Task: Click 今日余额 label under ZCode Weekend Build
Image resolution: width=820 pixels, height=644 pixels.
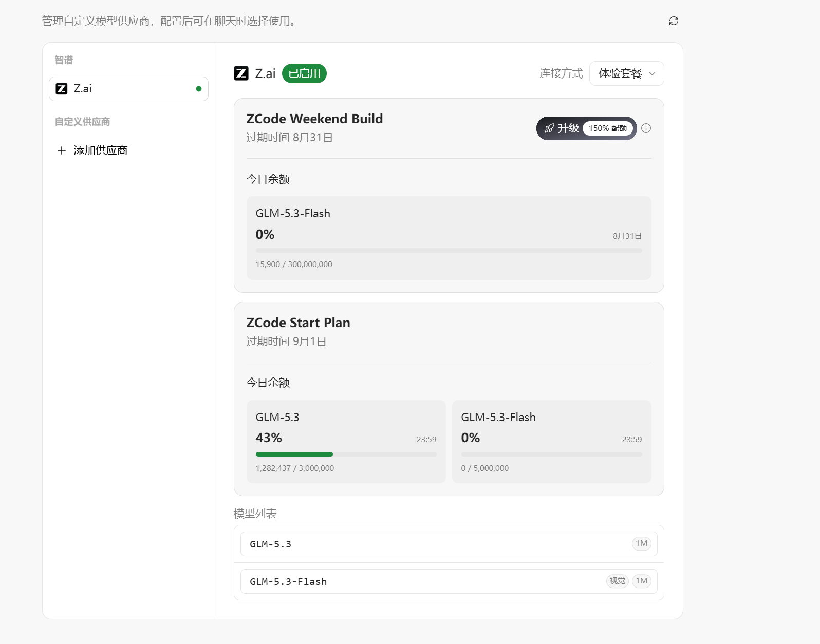Action: (268, 179)
